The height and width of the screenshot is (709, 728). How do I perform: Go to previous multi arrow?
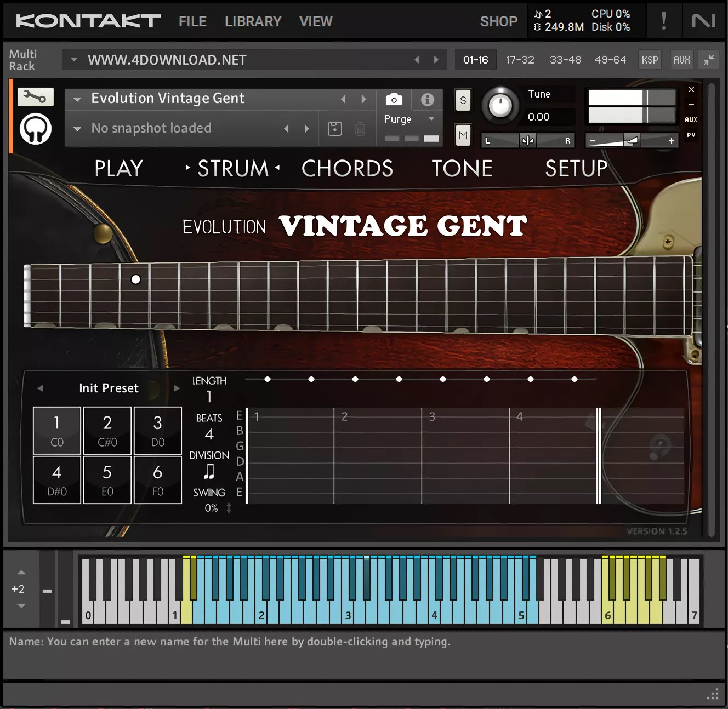point(417,60)
